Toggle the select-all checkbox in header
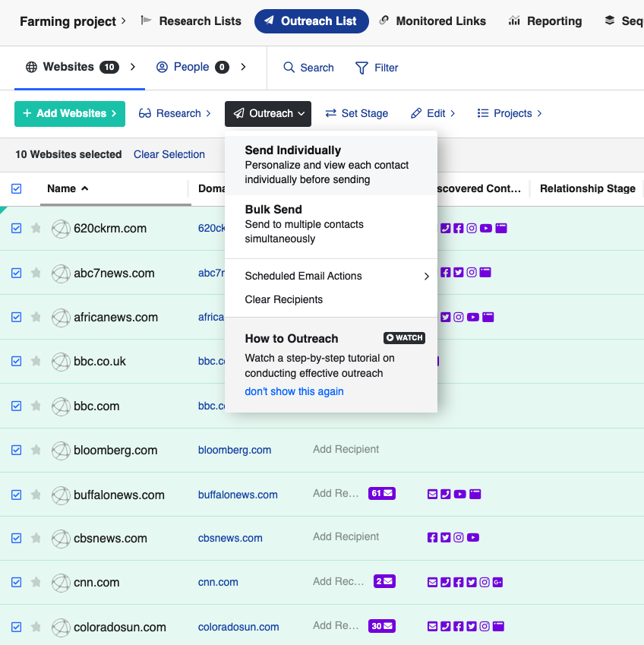 pos(17,188)
